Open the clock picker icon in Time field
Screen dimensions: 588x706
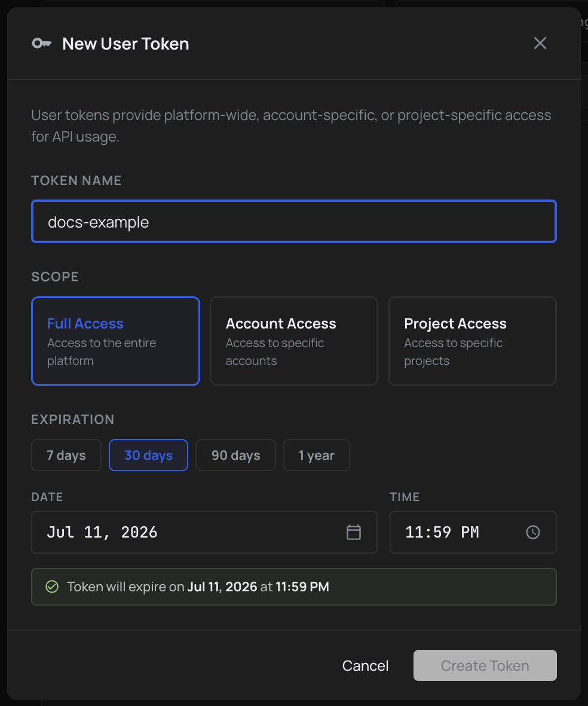coord(532,532)
